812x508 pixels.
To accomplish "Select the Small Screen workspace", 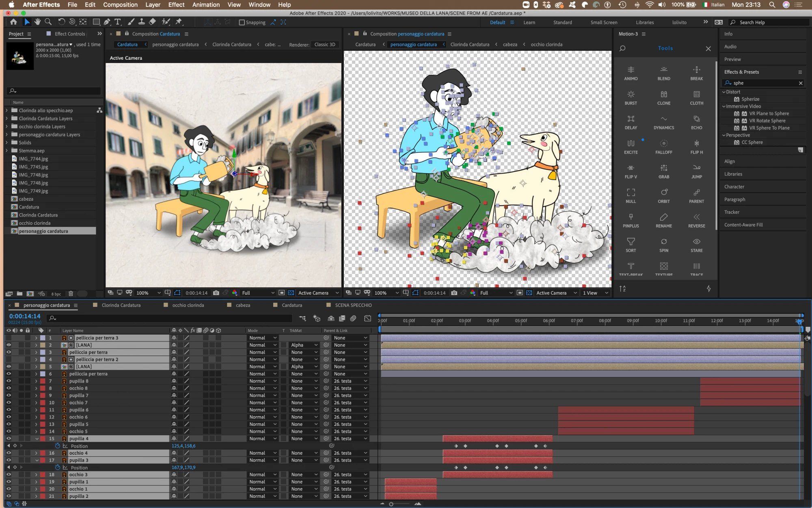I will (604, 22).
